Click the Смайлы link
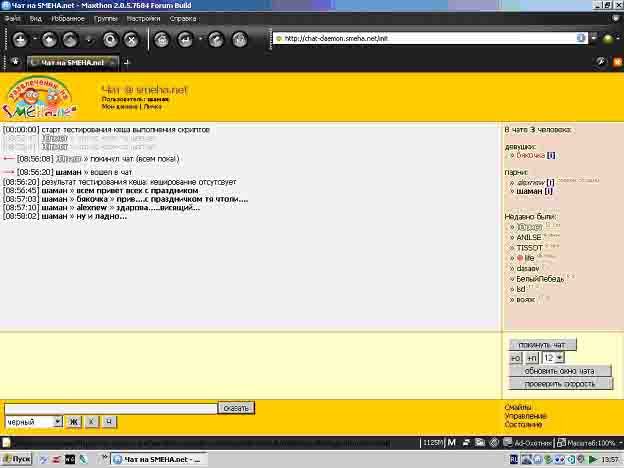Screen dimensions: 624x468 (x=517, y=407)
